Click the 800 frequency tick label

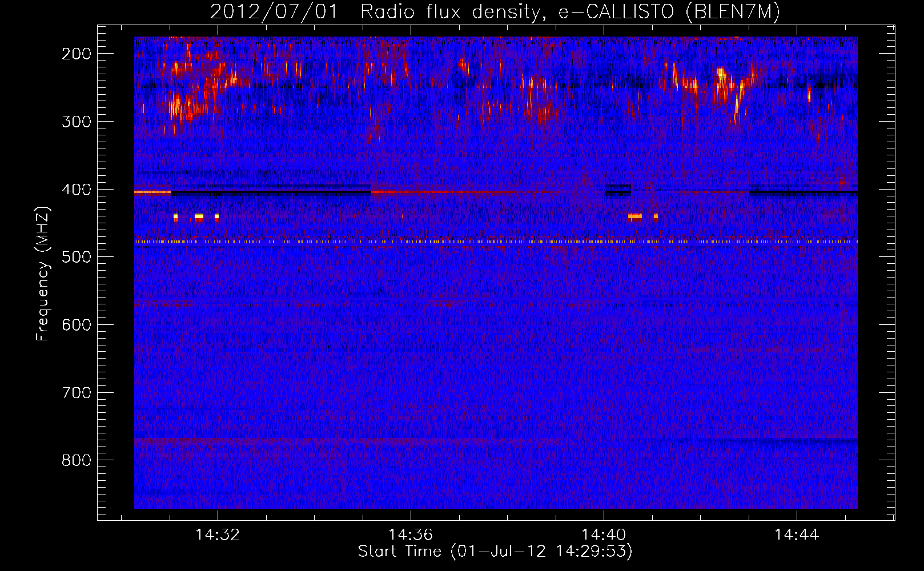click(x=77, y=460)
